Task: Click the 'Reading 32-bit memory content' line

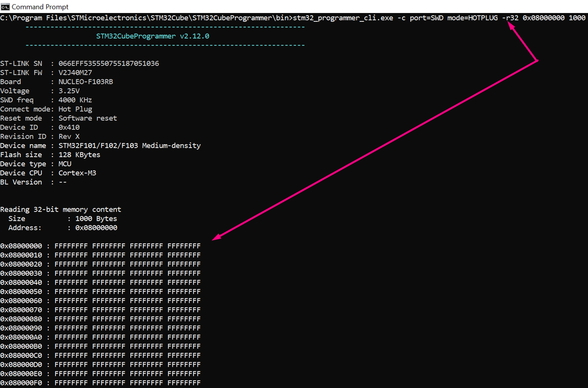Action: point(61,210)
